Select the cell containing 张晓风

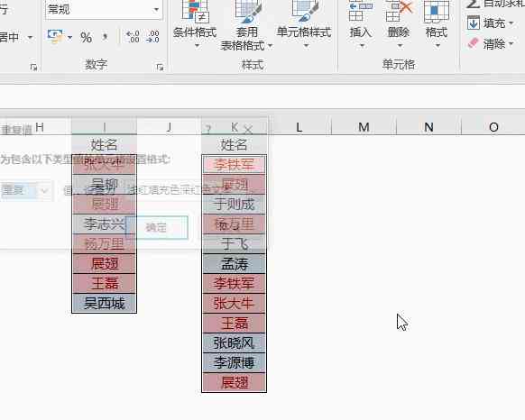pos(234,343)
